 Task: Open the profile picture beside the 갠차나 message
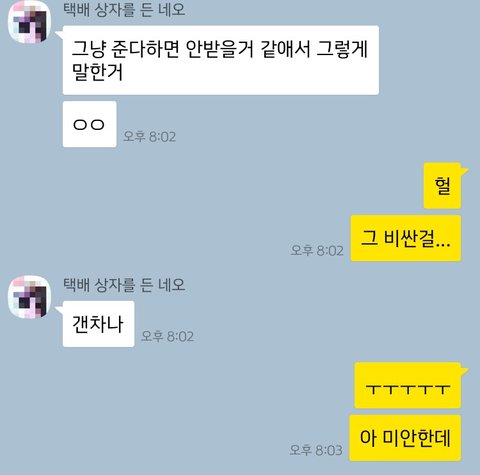pos(30,297)
